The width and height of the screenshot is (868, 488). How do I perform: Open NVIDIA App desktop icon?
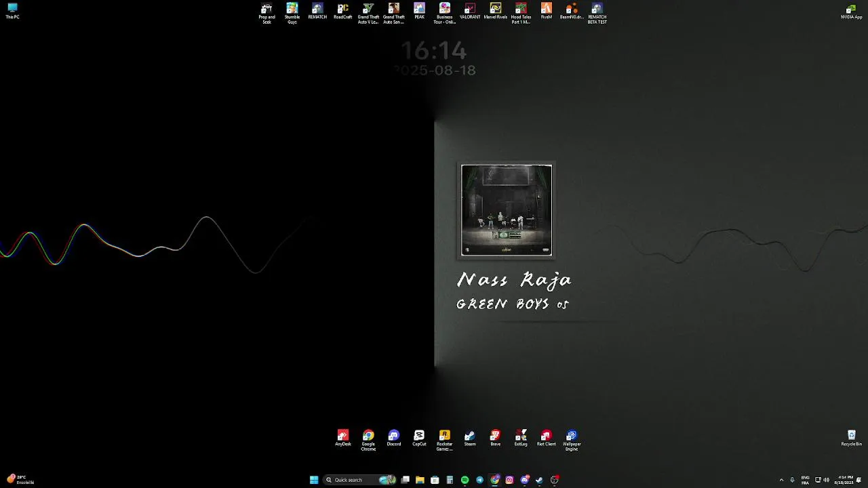(851, 11)
